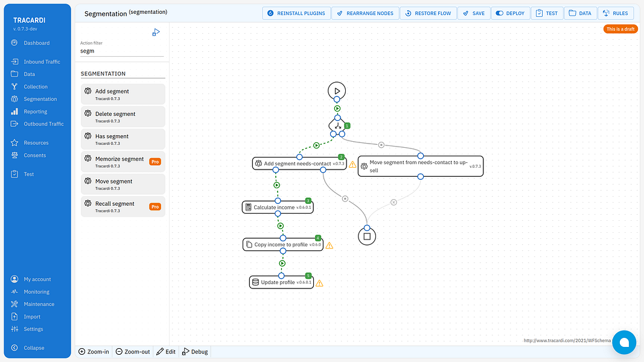The width and height of the screenshot is (644, 362).
Task: Click the branching node icon below Start
Action: tap(337, 126)
